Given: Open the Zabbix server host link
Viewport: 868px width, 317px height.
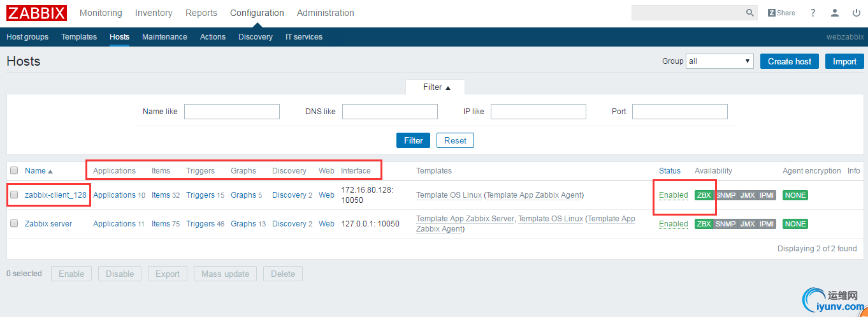Looking at the screenshot, I should (48, 224).
